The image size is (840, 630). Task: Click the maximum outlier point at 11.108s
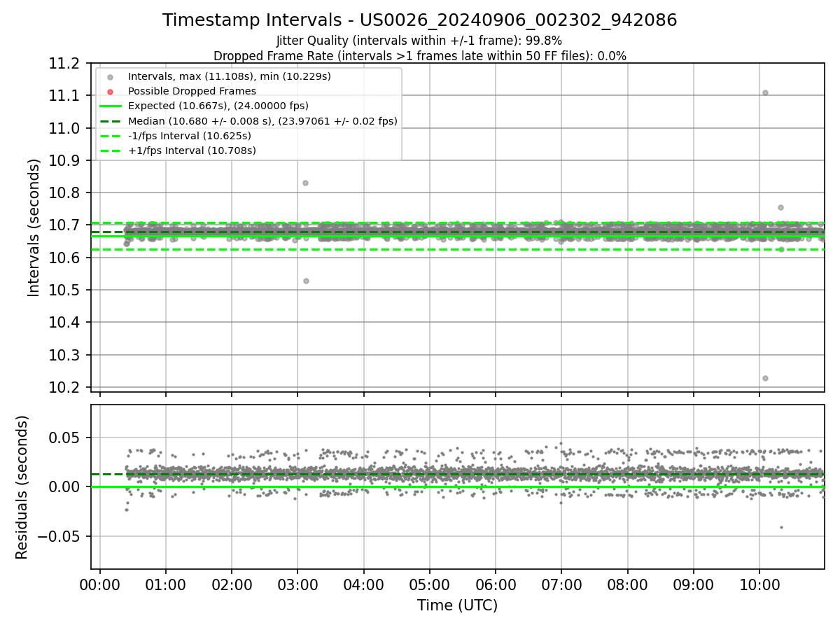pos(765,92)
